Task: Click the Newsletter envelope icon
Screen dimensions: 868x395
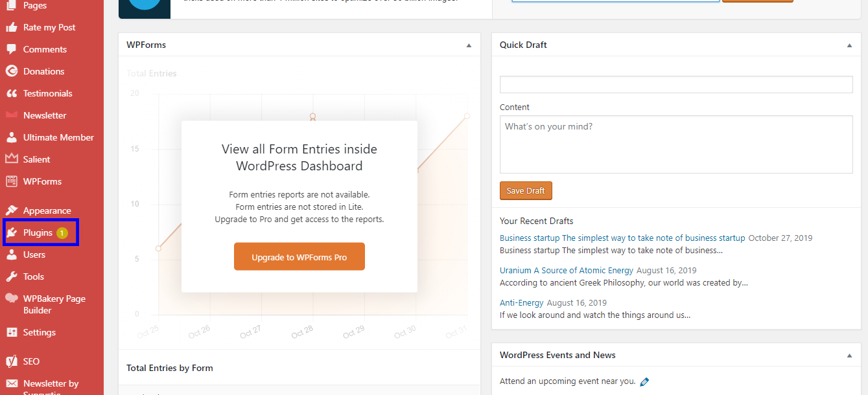Action: tap(12, 115)
